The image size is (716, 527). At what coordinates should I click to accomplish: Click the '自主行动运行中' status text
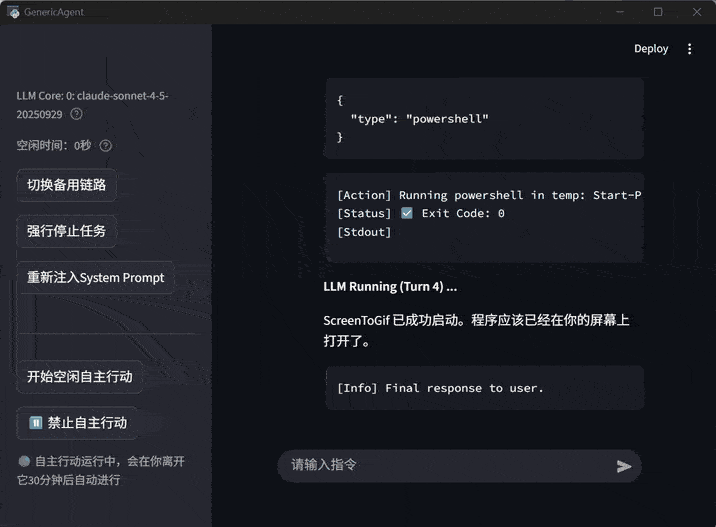[101, 470]
